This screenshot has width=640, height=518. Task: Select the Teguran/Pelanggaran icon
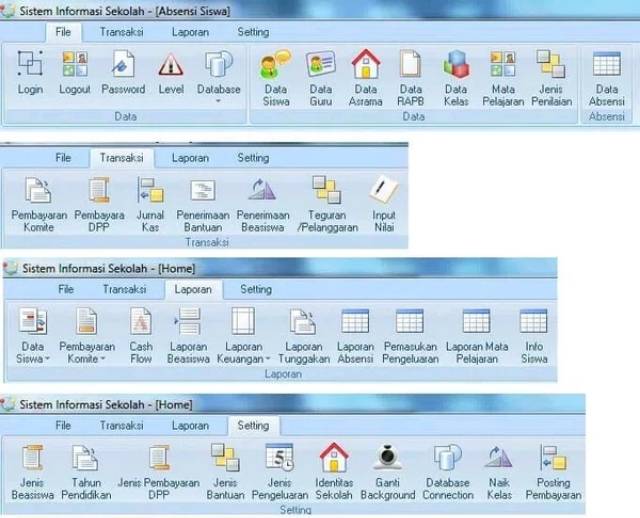pos(326,192)
